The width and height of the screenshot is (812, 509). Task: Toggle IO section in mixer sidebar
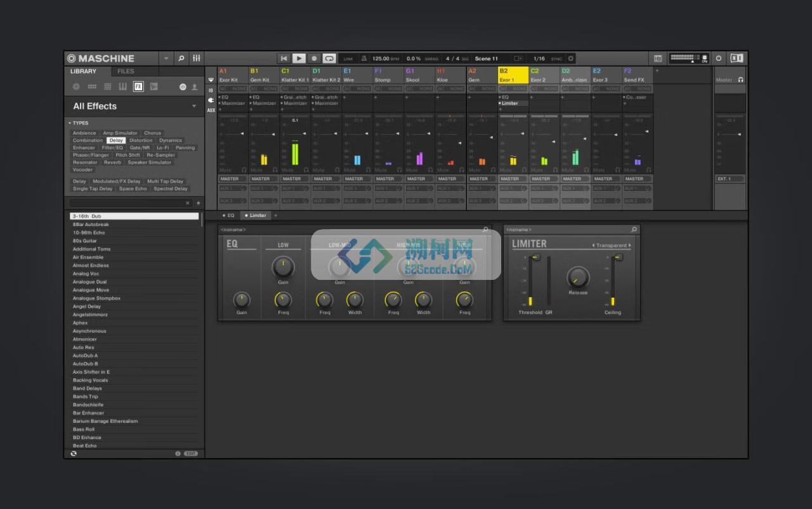(211, 90)
